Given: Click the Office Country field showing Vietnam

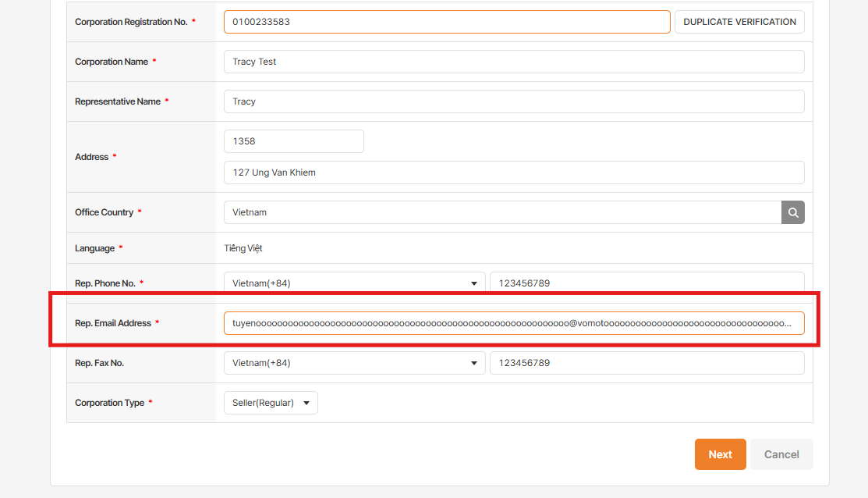Looking at the screenshot, I should [x=503, y=212].
